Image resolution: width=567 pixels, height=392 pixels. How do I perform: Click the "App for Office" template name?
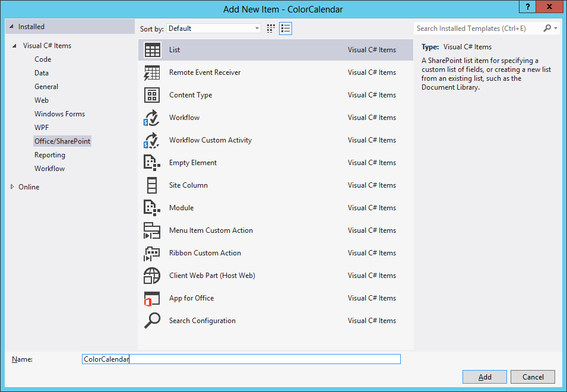[191, 298]
